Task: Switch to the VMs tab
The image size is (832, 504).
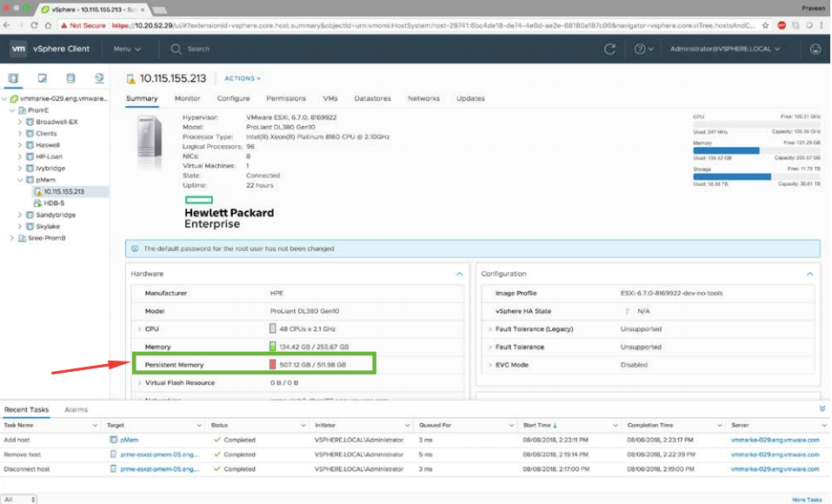Action: coord(330,98)
